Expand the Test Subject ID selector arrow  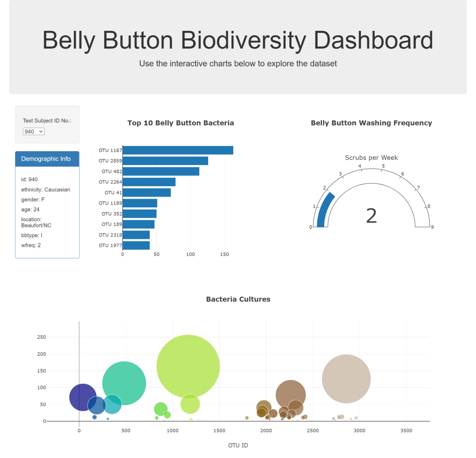(x=41, y=132)
